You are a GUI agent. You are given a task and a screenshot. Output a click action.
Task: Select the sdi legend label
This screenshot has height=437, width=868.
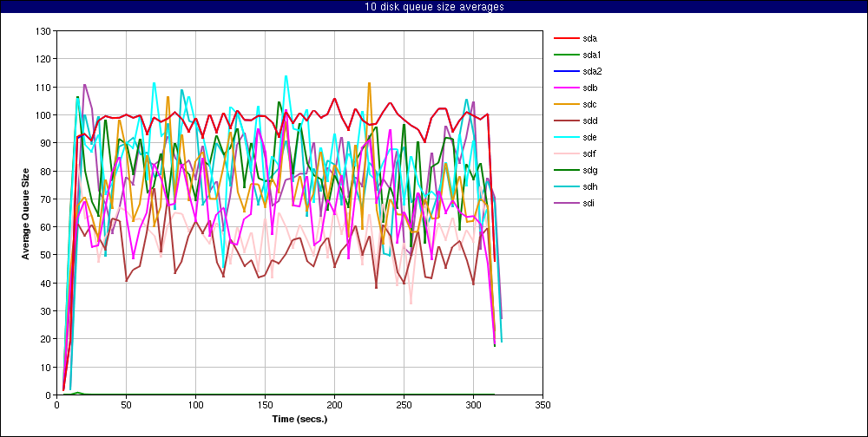(589, 203)
